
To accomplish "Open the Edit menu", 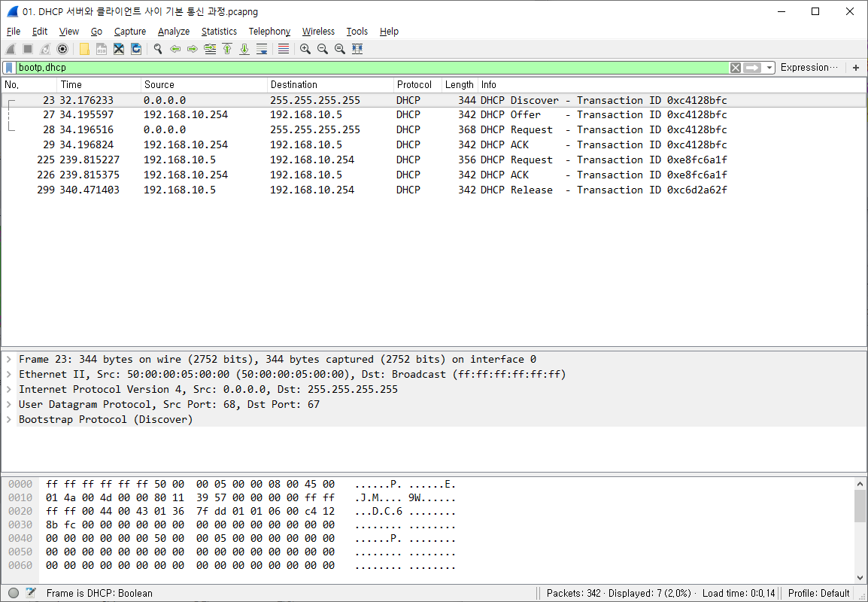I will 39,32.
